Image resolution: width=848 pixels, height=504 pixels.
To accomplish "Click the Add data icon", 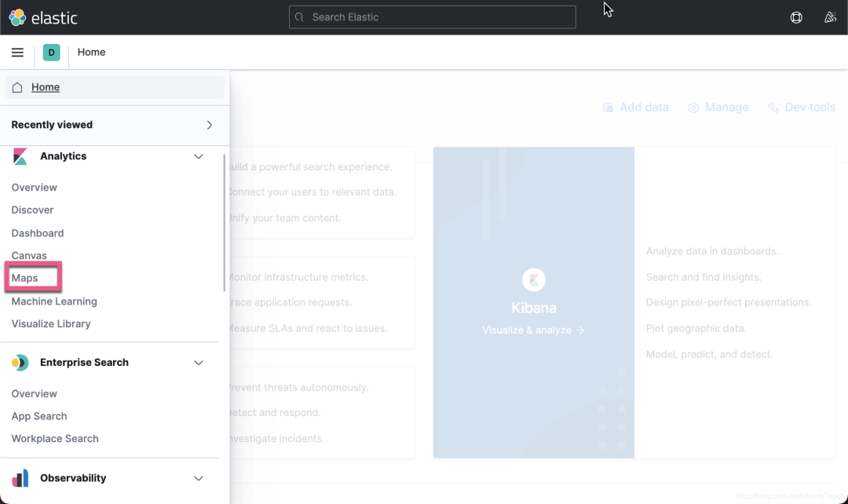I will point(608,108).
